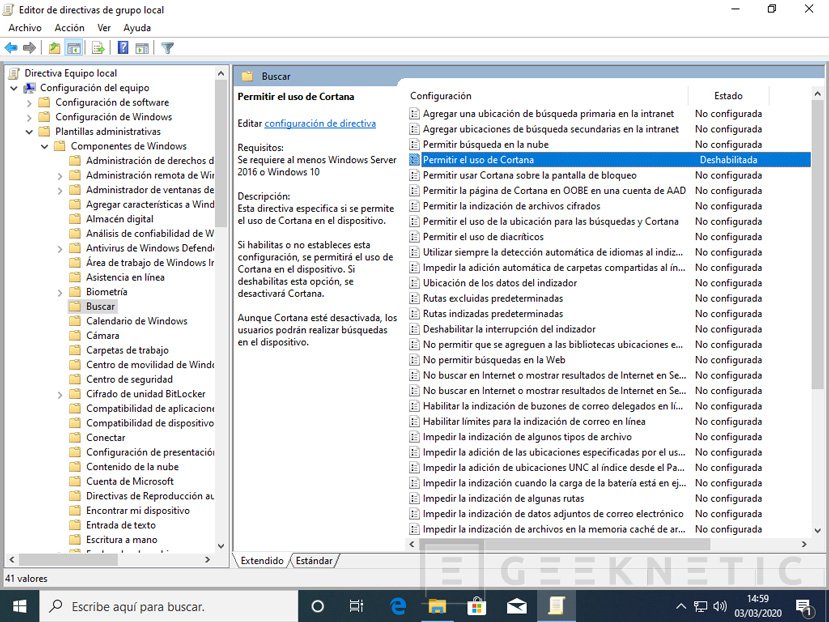Open the Acción menu
This screenshot has height=622, width=829.
pyautogui.click(x=69, y=28)
